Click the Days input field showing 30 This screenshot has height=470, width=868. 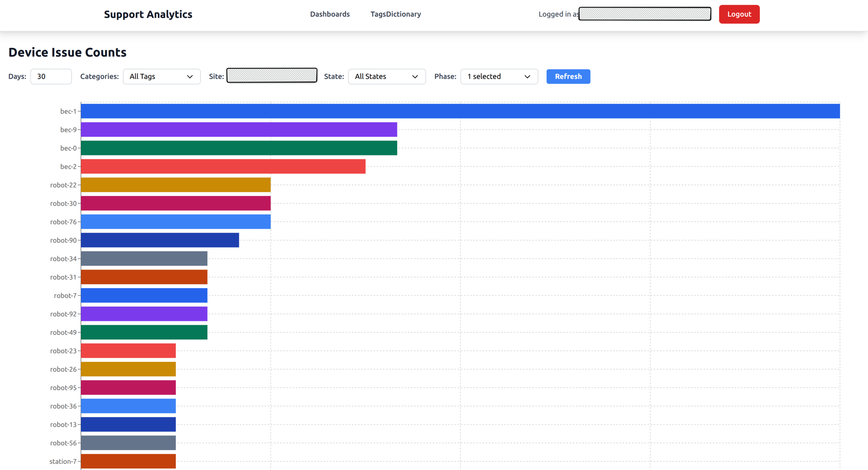pos(51,76)
